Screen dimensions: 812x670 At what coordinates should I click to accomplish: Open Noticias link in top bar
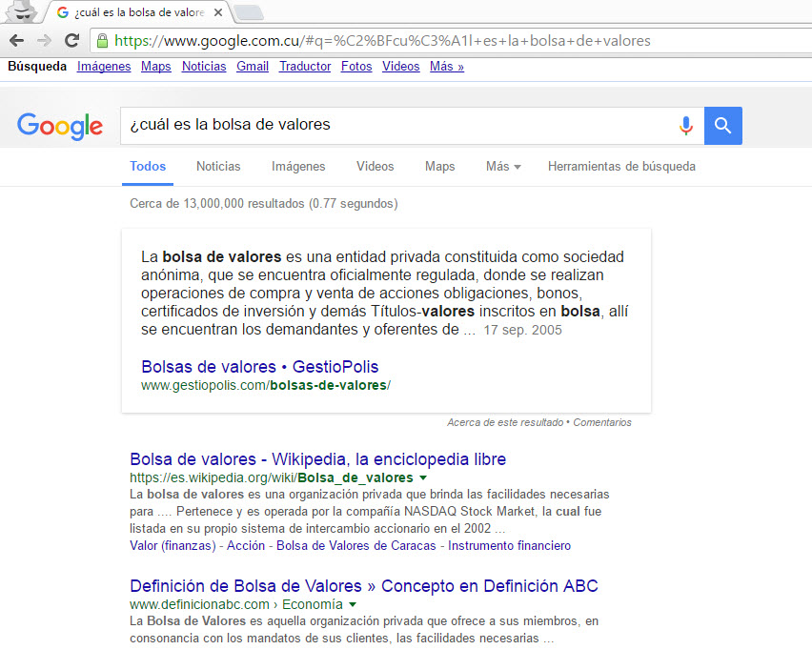204,67
